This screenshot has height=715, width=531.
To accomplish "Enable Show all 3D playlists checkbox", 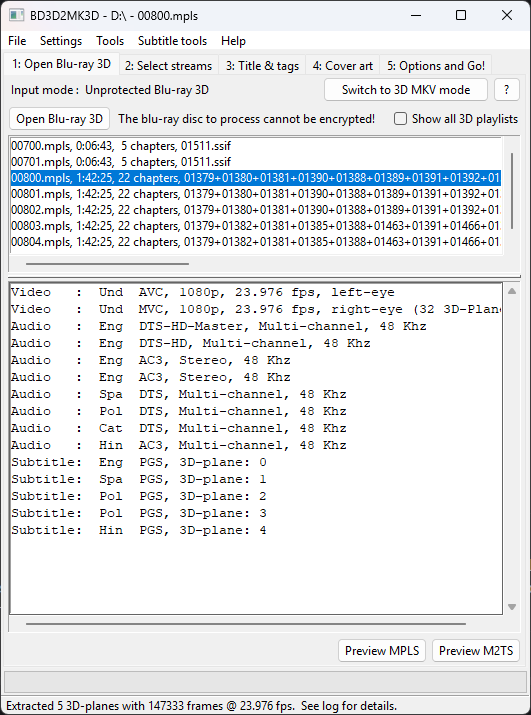I will pyautogui.click(x=400, y=119).
